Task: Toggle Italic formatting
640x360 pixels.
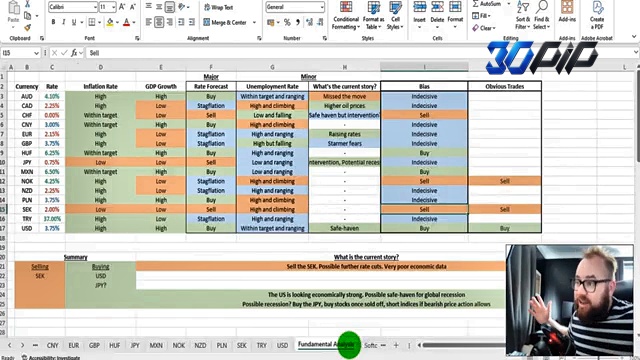Action: pos(63,22)
